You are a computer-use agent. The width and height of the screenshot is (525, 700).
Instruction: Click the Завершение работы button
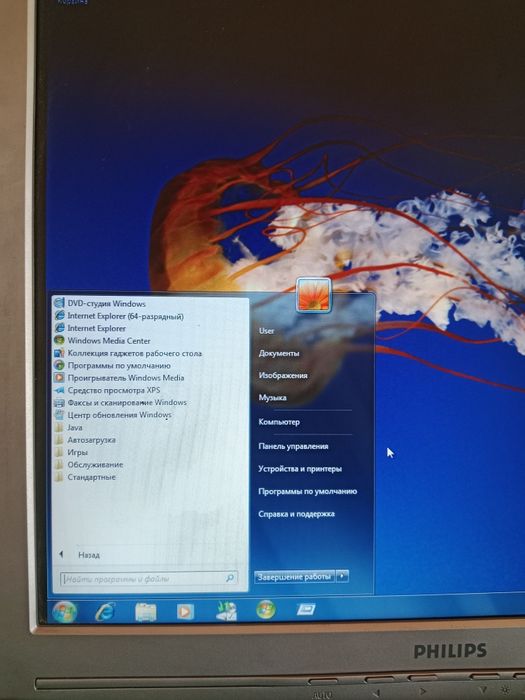click(295, 576)
